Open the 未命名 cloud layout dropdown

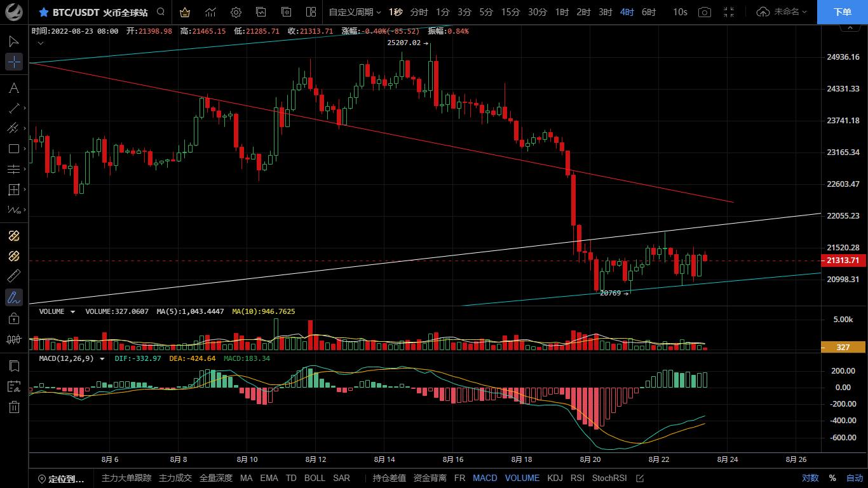click(782, 12)
